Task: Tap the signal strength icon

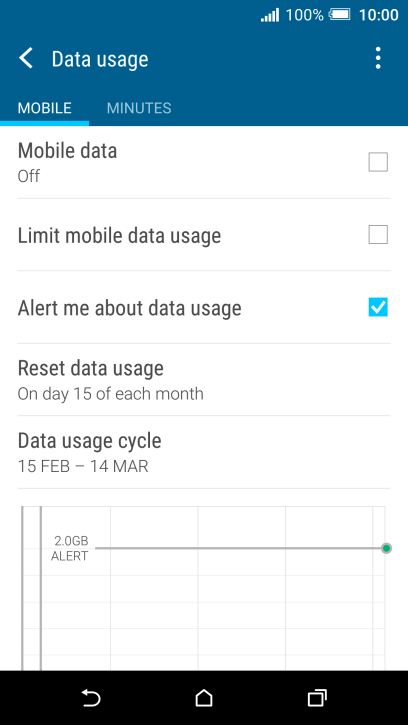Action: [270, 15]
